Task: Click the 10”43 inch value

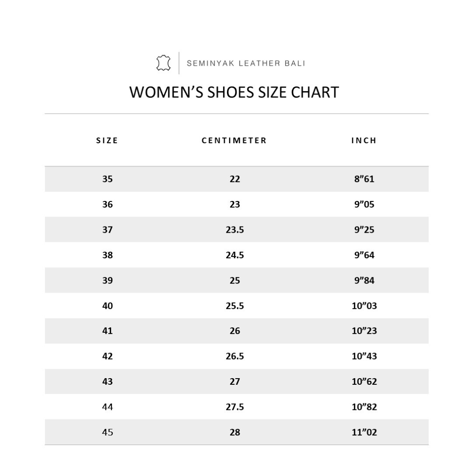Action: pos(364,356)
